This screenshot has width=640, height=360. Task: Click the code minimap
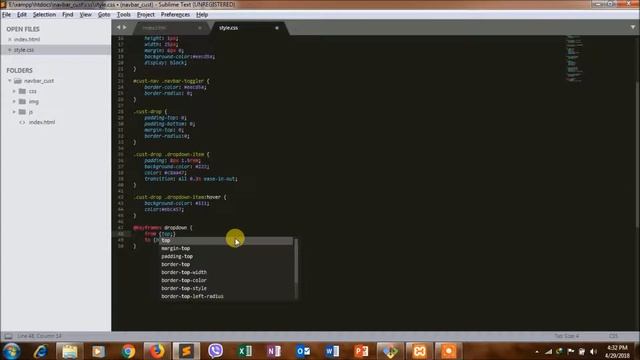pyautogui.click(x=574, y=59)
